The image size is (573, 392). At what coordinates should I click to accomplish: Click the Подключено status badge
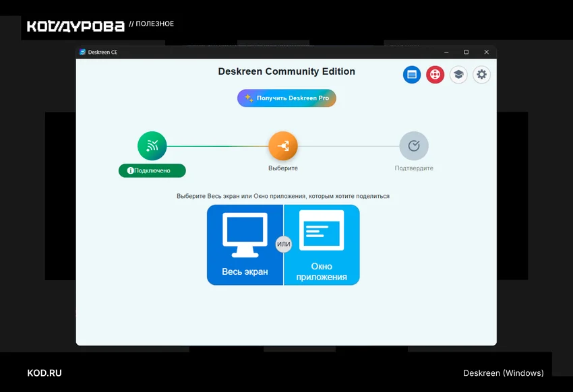(152, 170)
